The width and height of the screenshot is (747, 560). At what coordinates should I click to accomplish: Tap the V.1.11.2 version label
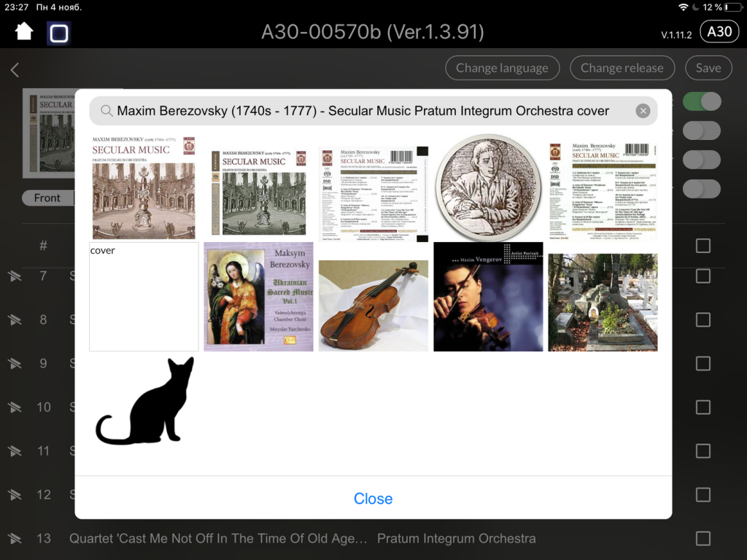tap(676, 35)
